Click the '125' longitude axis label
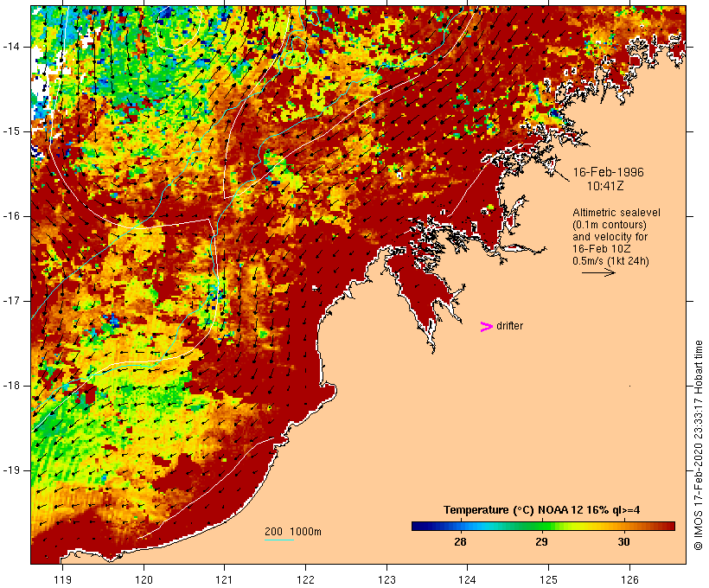 click(x=548, y=579)
